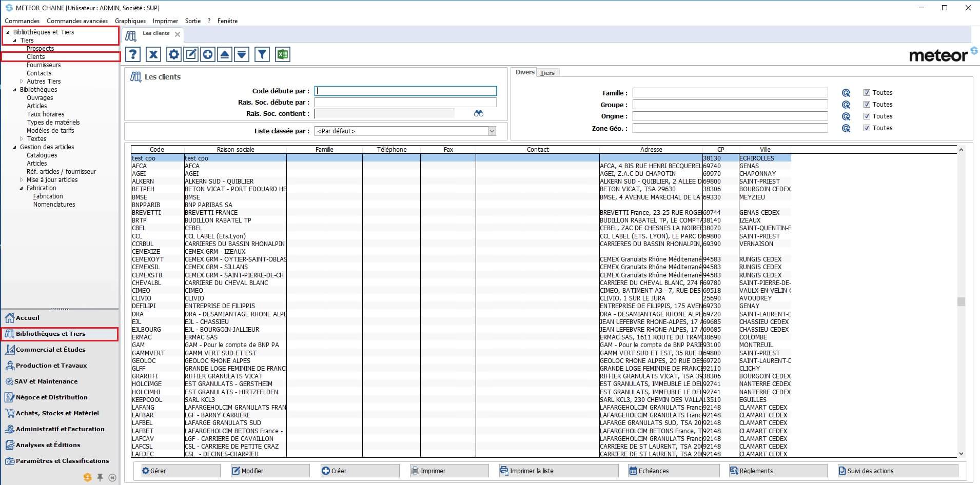The image size is (980, 485).
Task: Open Administratif et Facturation module
Action: click(60, 429)
